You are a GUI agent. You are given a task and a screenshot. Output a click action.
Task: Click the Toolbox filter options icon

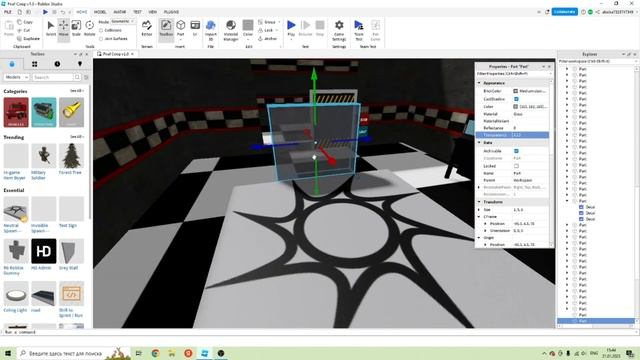coord(86,77)
